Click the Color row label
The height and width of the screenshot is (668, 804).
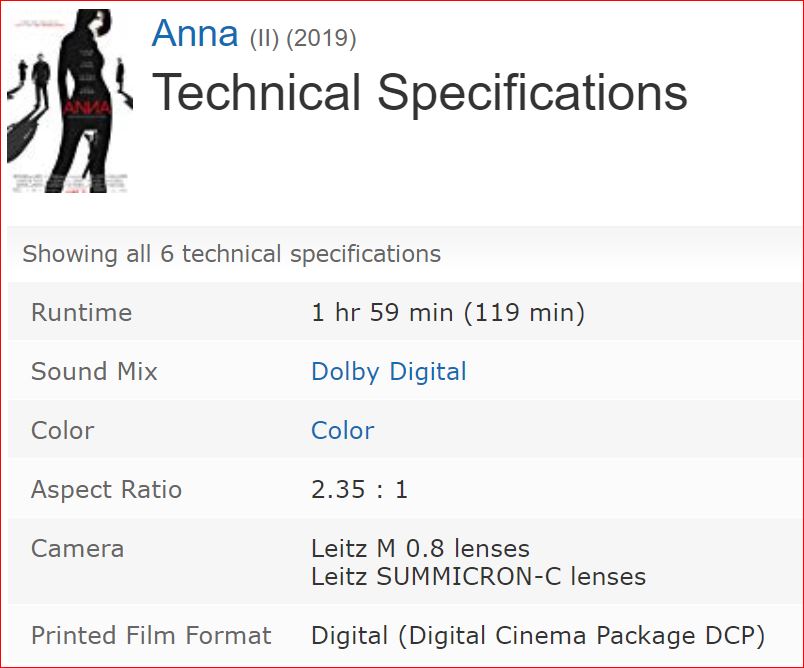click(63, 430)
